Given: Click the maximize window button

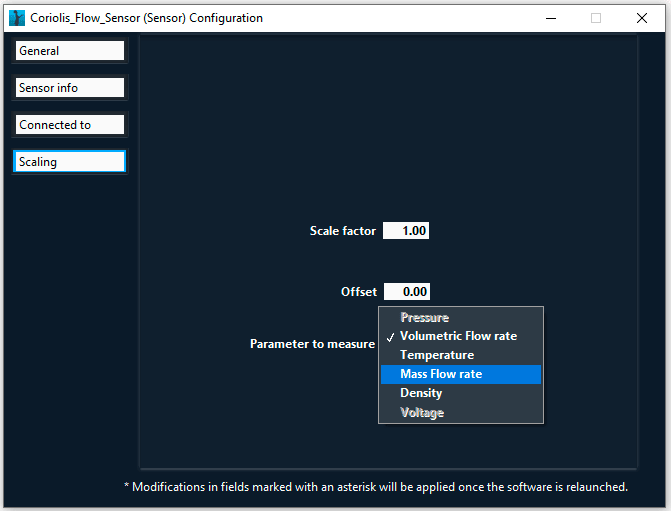Looking at the screenshot, I should (x=596, y=18).
